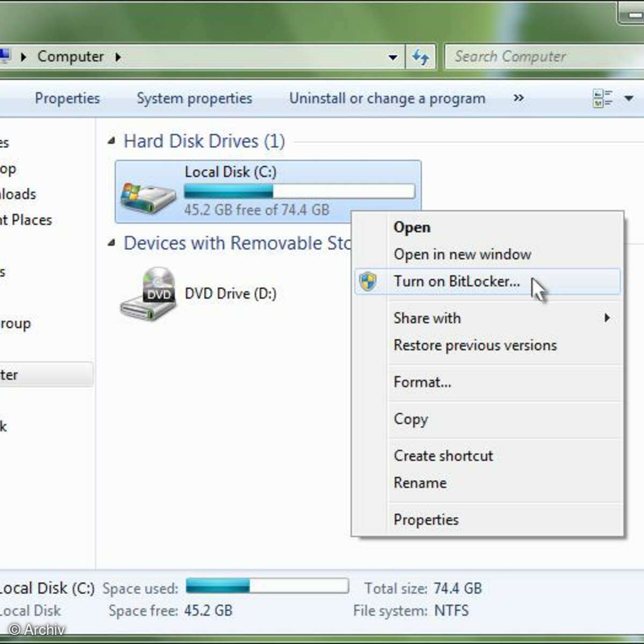Collapse the Hard Disk Drives group

[x=112, y=141]
